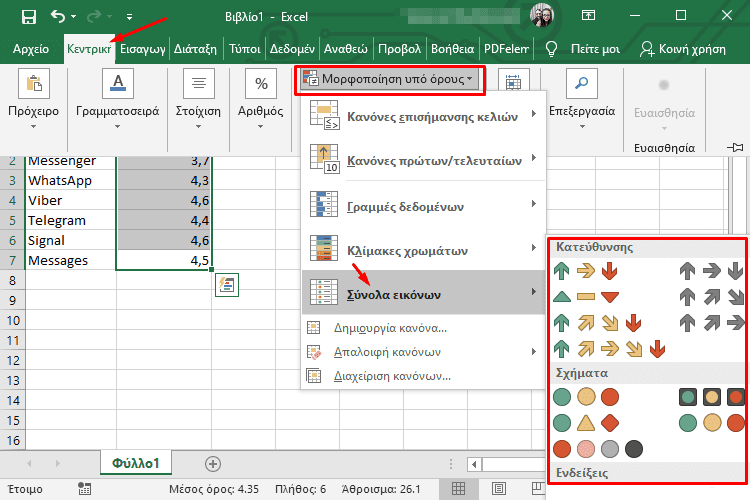Image resolution: width=750 pixels, height=500 pixels.
Task: Pin the ribbon with pin icon
Action: [x=735, y=147]
